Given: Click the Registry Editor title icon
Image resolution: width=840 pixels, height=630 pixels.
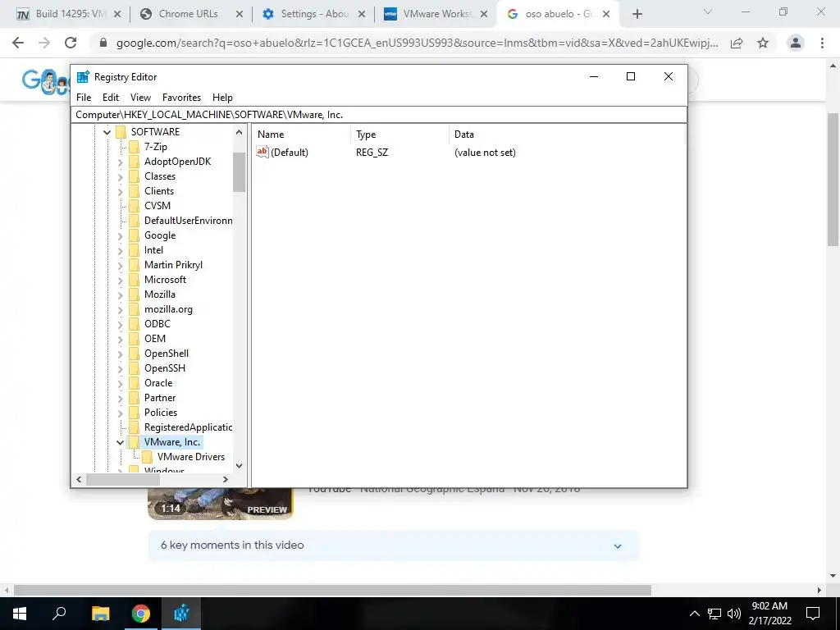Looking at the screenshot, I should [83, 76].
